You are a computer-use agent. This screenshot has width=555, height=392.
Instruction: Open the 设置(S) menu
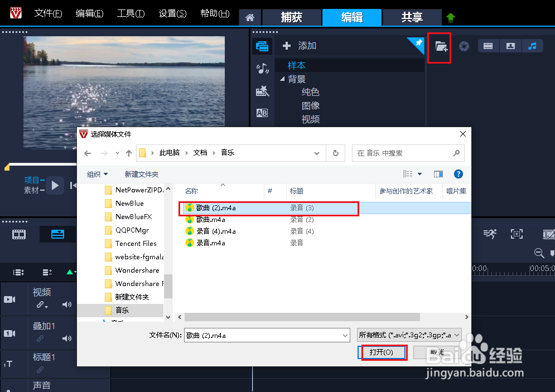point(172,13)
